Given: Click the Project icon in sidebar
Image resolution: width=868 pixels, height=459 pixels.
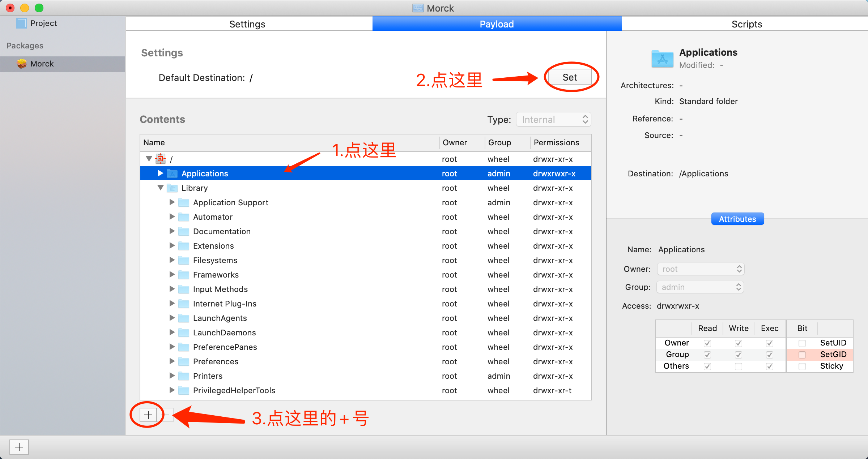Looking at the screenshot, I should click(22, 23).
